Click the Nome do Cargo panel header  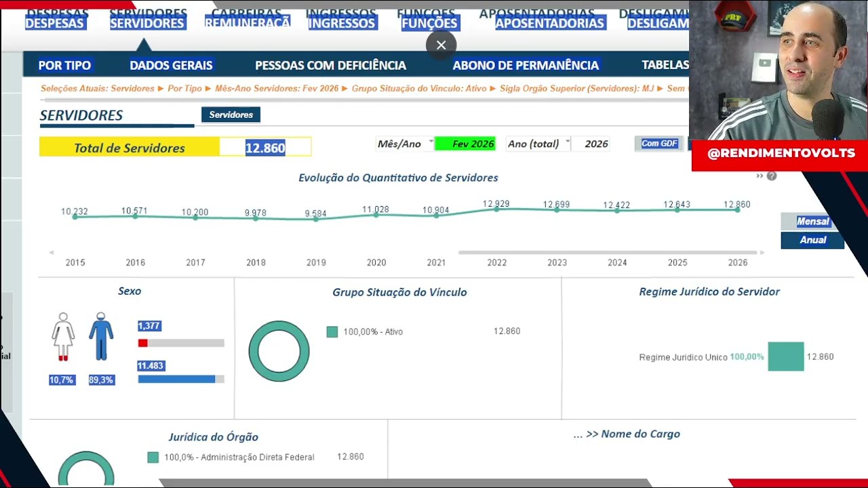point(627,434)
